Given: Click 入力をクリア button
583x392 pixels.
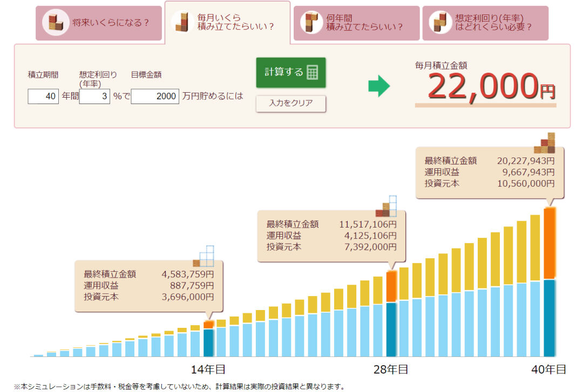Looking at the screenshot, I should point(291,104).
